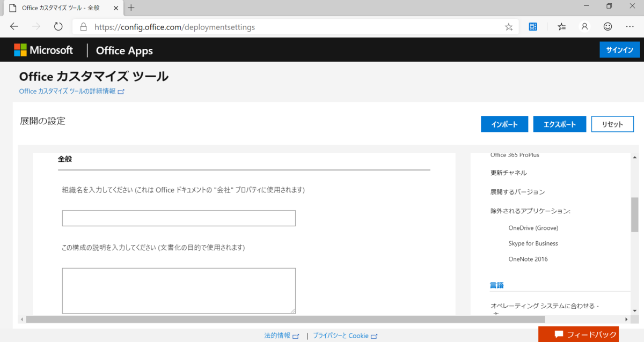Open the browser profile icon
Image resolution: width=644 pixels, height=342 pixels.
[584, 27]
